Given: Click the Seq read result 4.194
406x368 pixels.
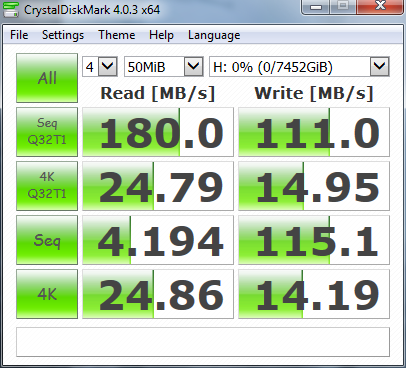Looking at the screenshot, I should tap(158, 240).
